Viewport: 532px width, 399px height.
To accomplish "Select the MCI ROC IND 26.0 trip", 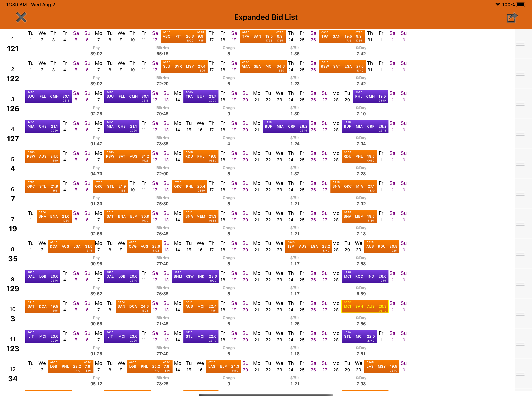I will pos(365,276).
